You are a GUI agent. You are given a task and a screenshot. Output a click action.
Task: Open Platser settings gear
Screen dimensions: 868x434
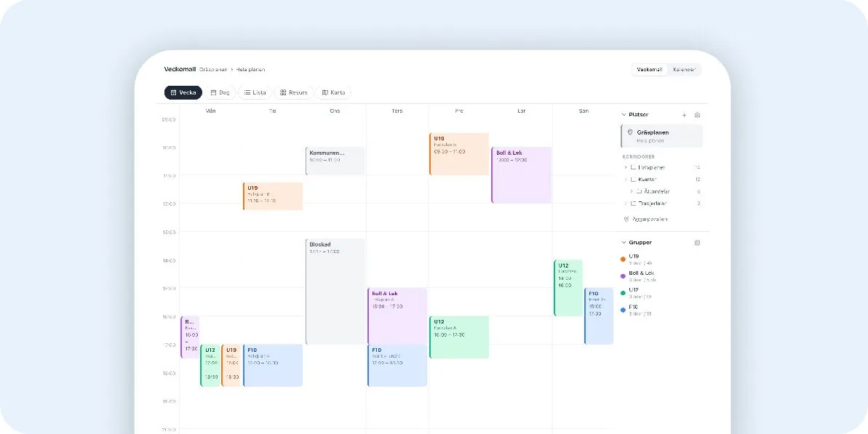698,115
